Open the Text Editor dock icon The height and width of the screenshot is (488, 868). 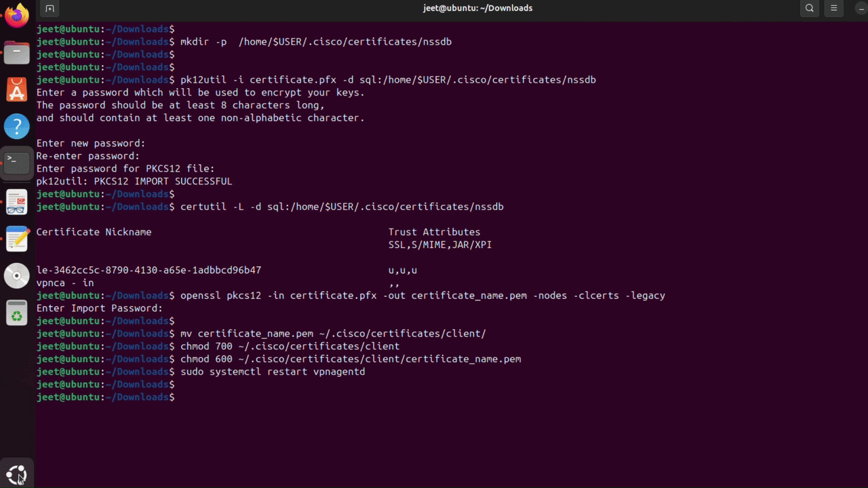click(17, 239)
